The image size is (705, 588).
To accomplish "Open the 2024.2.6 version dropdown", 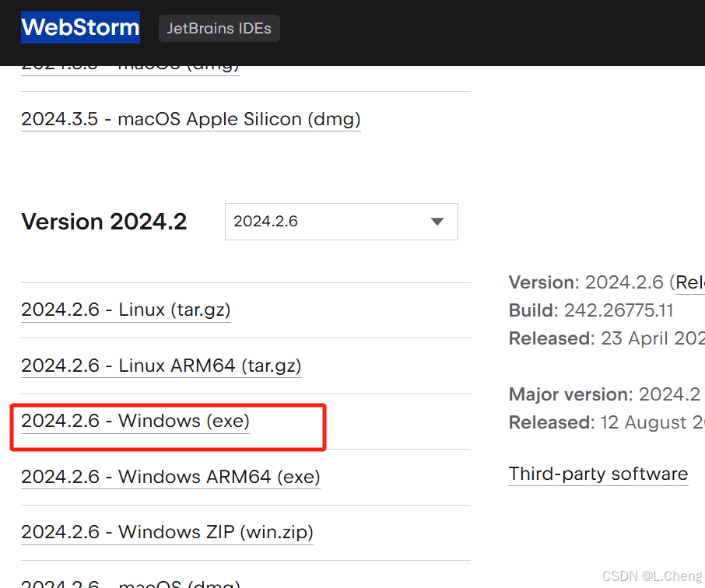I will coord(341,222).
